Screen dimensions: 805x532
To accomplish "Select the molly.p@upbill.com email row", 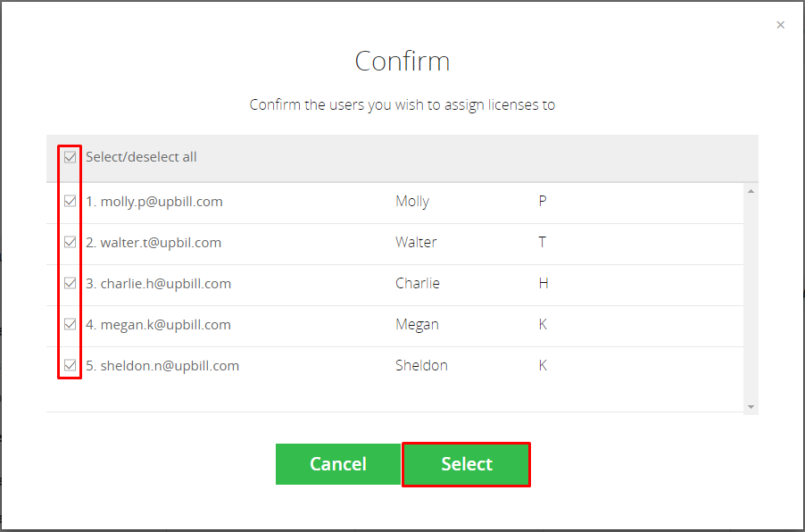I will point(394,203).
